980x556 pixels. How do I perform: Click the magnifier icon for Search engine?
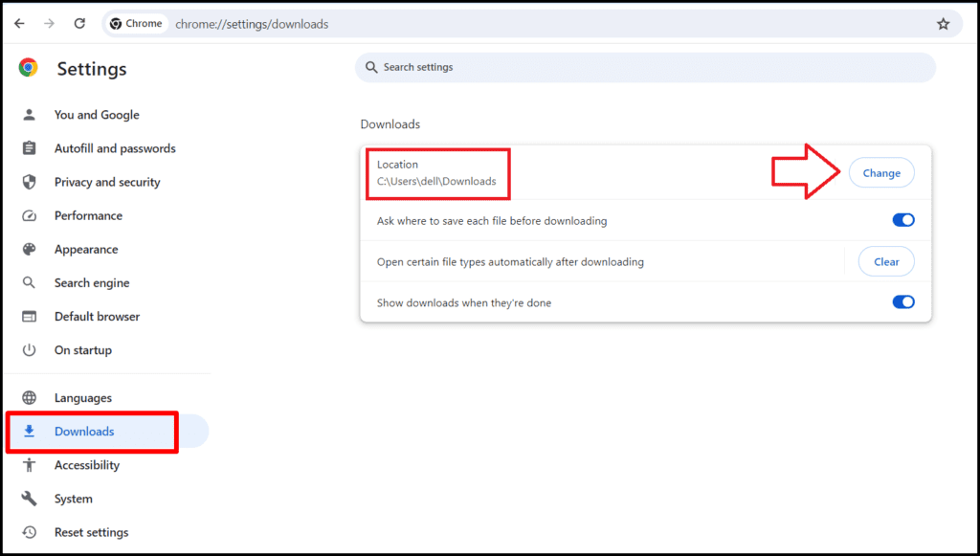[x=30, y=283]
